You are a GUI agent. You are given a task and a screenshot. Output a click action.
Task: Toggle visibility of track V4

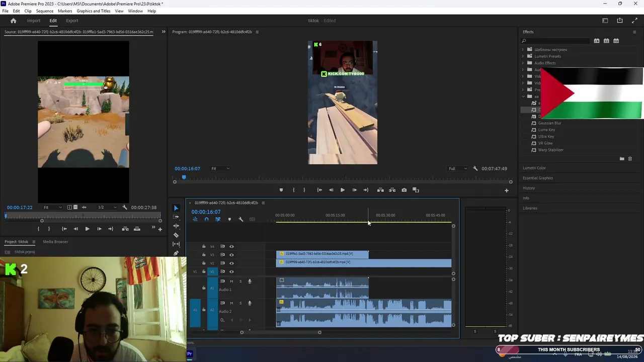coord(231,246)
